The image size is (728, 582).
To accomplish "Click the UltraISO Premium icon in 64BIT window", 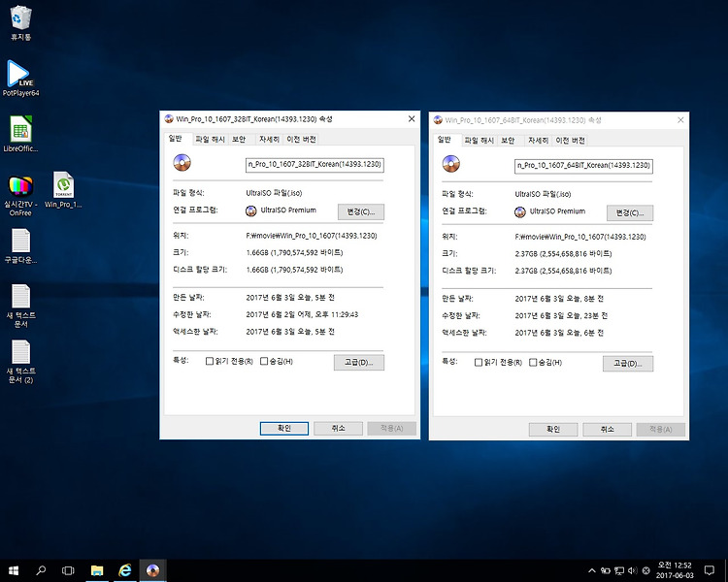I will 520,212.
